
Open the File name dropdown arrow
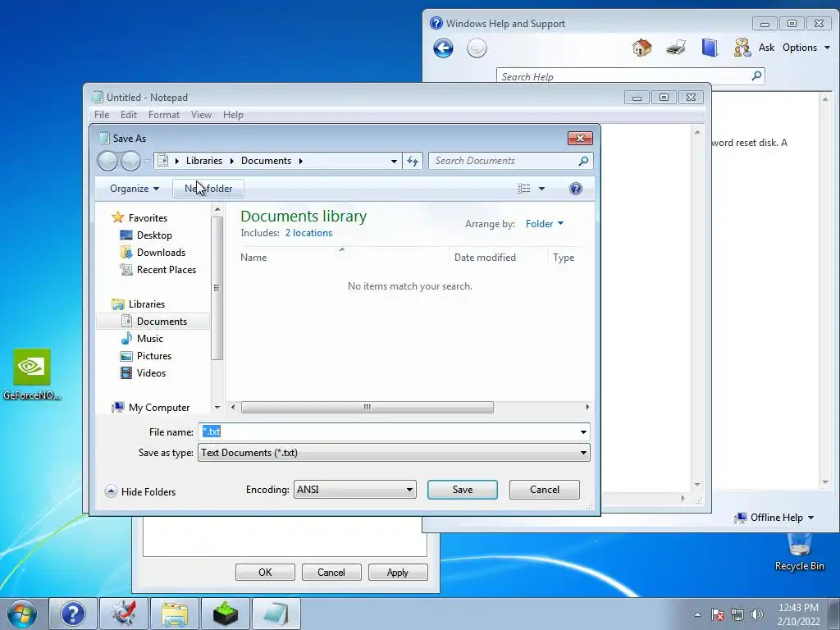pos(583,431)
